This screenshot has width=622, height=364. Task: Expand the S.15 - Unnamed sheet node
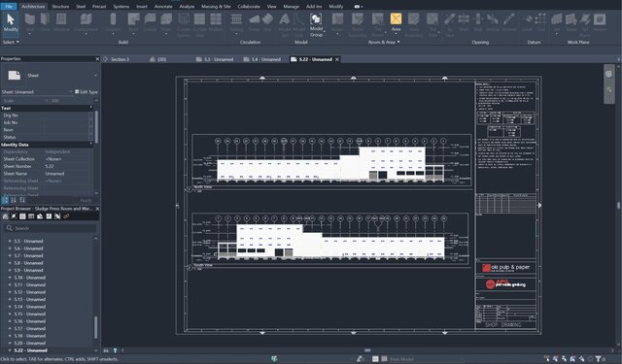point(10,314)
